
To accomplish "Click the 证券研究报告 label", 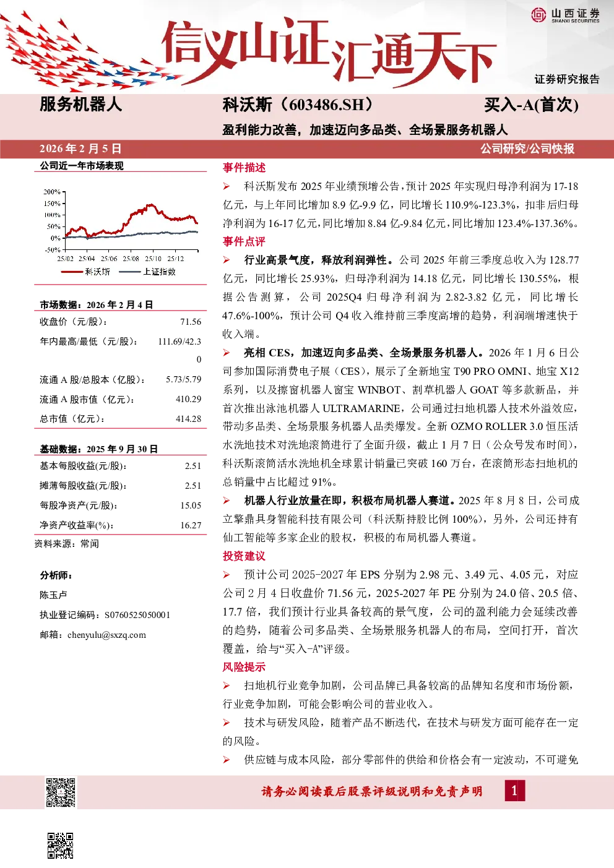I will pos(567,79).
